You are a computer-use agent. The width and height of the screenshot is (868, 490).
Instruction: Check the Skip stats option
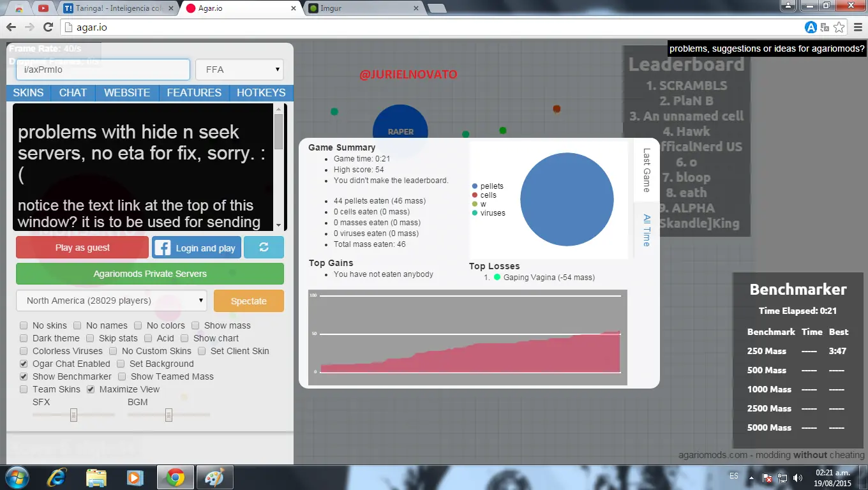[90, 338]
